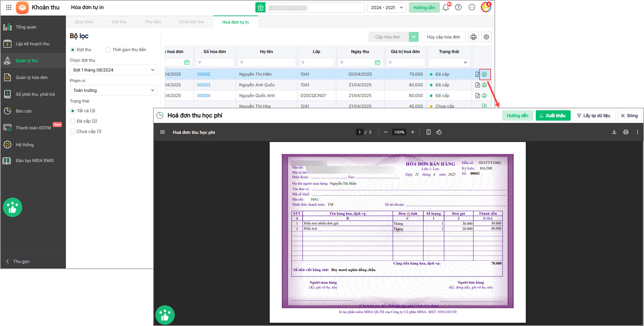Download the invoice PDF
Screen dimensions: 644x326
[614, 132]
